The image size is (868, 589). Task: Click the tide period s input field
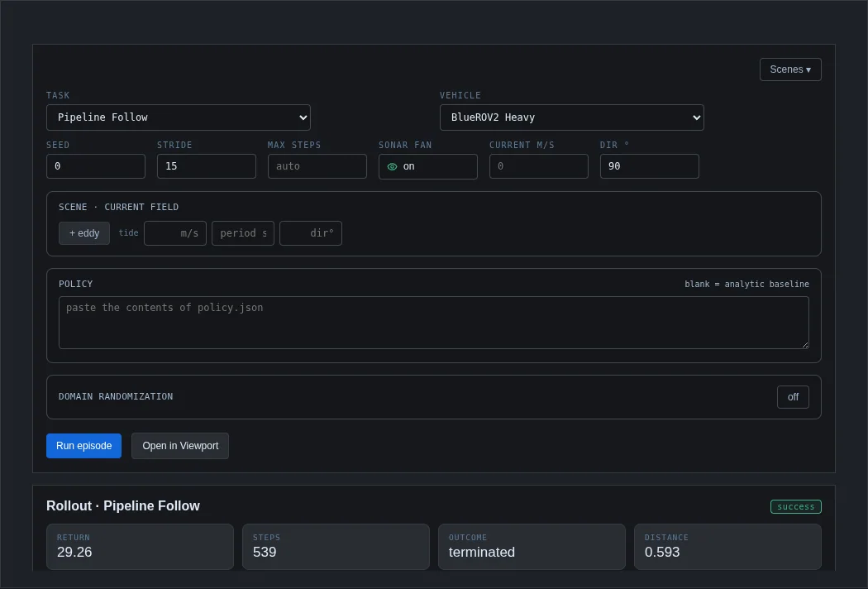pyautogui.click(x=243, y=233)
